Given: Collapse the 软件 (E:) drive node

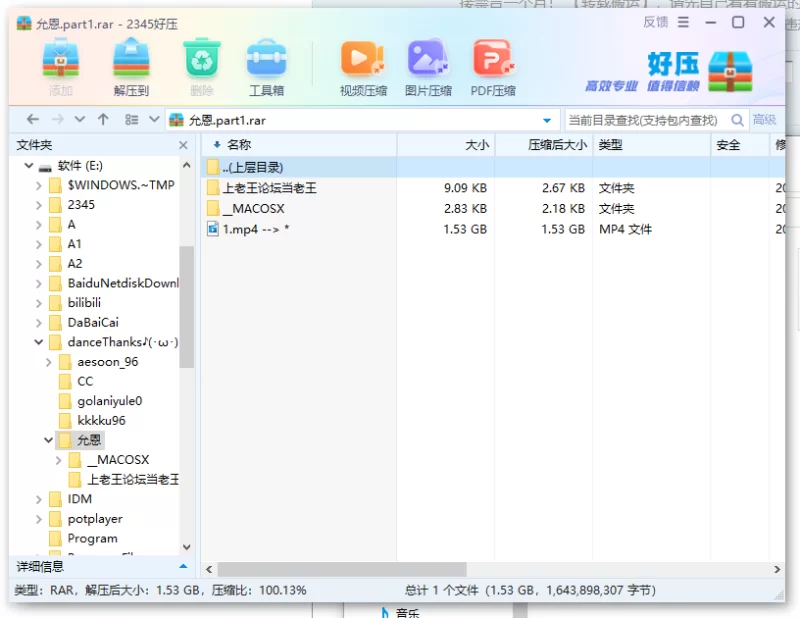Looking at the screenshot, I should (29, 166).
